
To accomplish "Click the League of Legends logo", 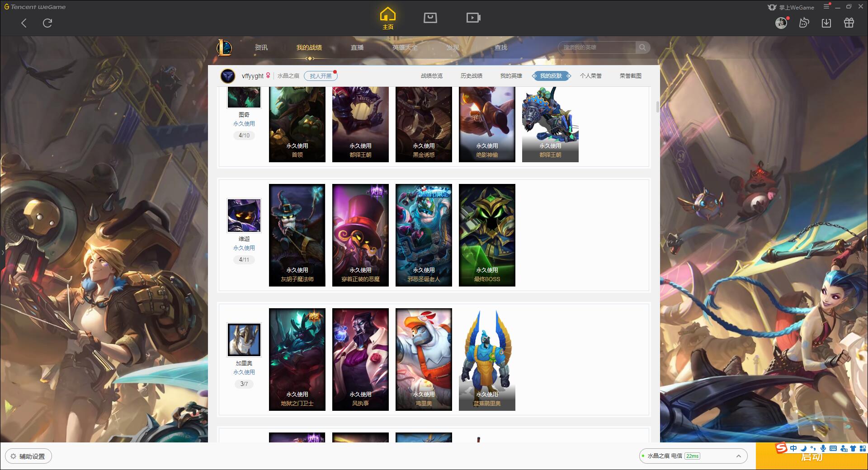I will click(224, 47).
